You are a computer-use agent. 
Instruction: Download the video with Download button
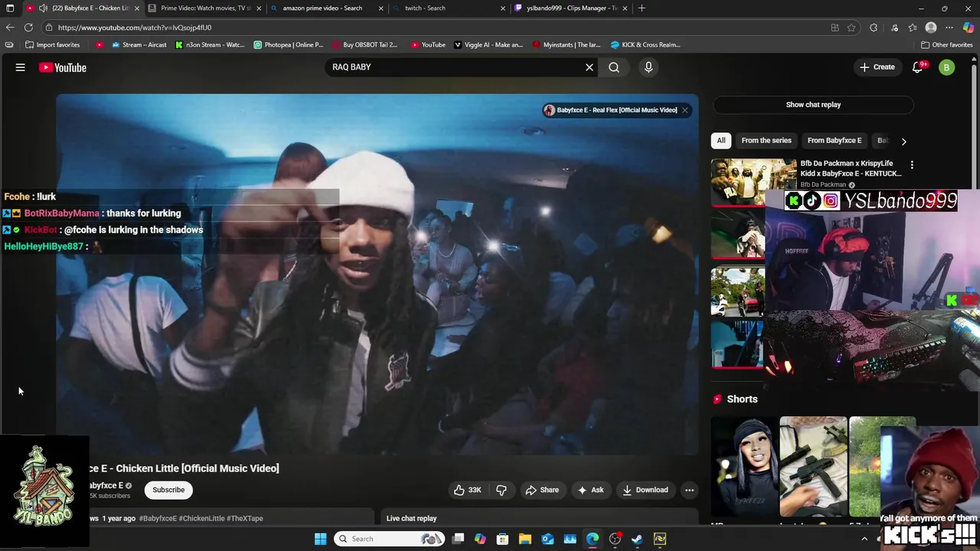coord(645,490)
